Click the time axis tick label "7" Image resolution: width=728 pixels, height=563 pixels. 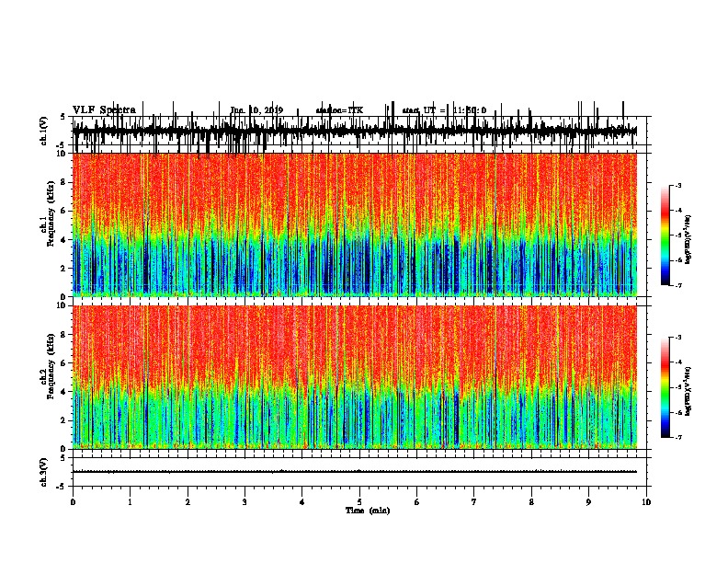click(x=474, y=502)
